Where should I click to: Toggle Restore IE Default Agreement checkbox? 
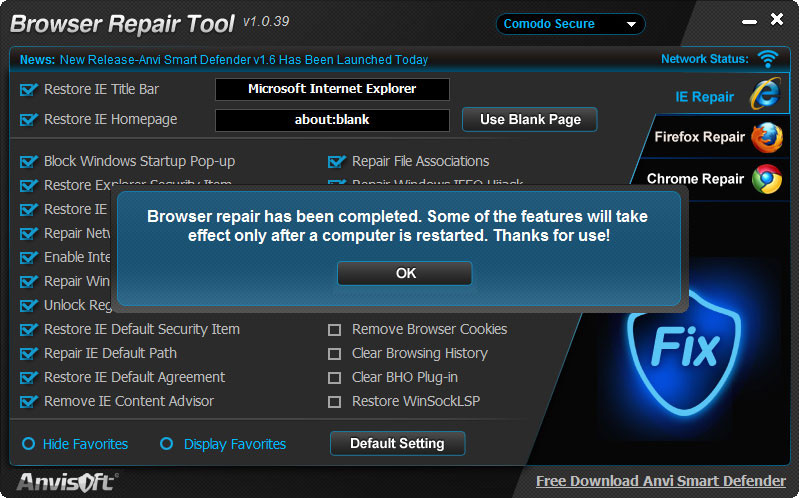pyautogui.click(x=29, y=377)
